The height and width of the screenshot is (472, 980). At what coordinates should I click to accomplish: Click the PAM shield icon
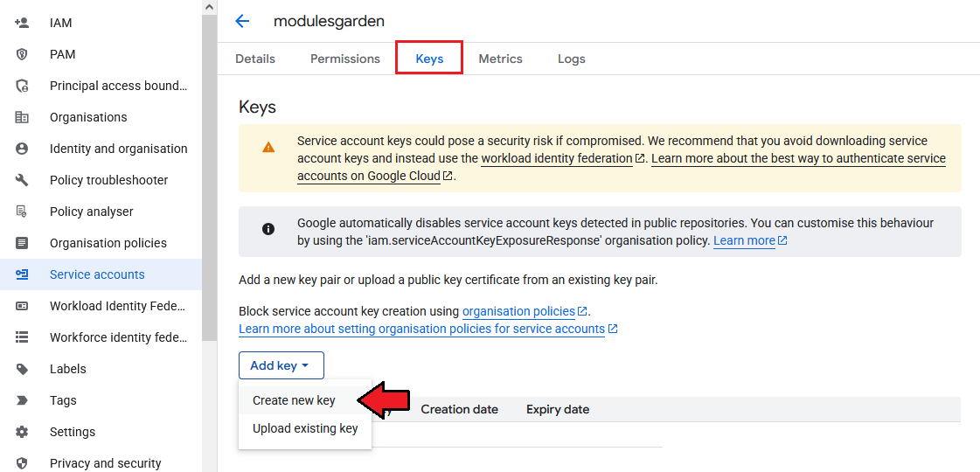click(22, 54)
